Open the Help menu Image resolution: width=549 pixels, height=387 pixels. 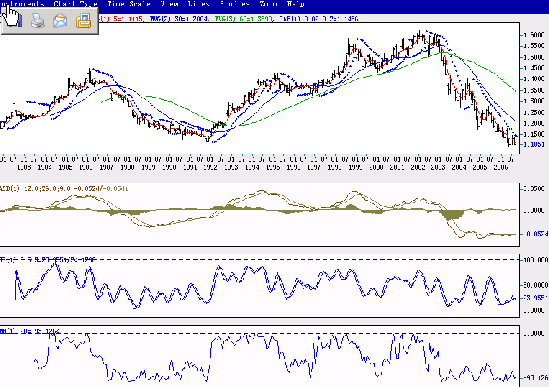click(x=296, y=4)
